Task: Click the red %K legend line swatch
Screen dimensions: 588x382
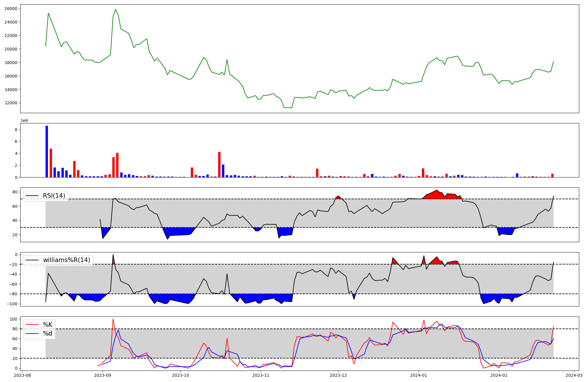Action: pyautogui.click(x=32, y=325)
